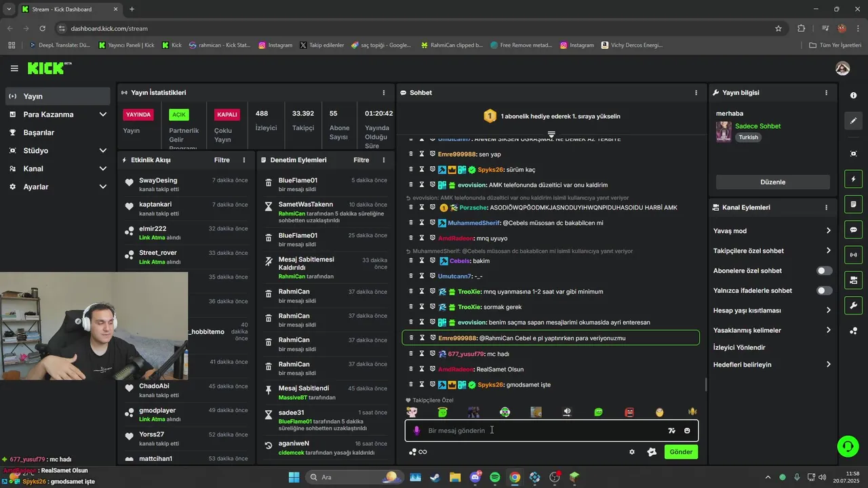Open Hesap yaşı kısıtlaması options

click(772, 310)
